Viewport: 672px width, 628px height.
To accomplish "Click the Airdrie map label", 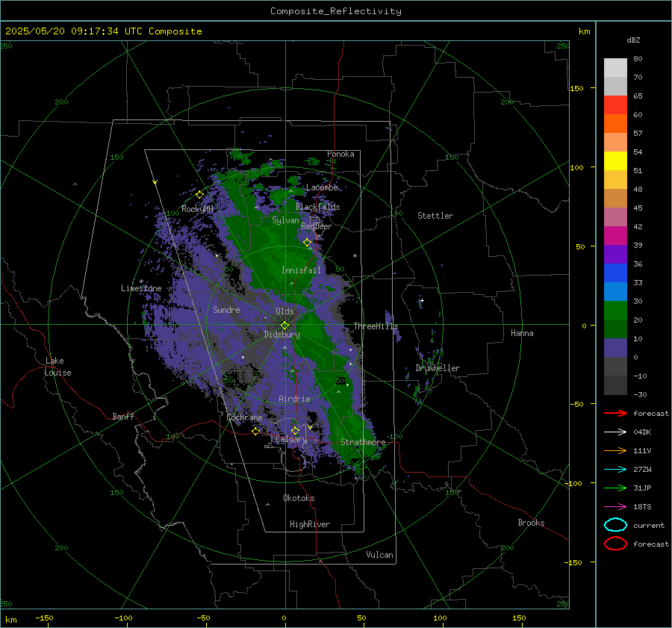I will (x=294, y=399).
